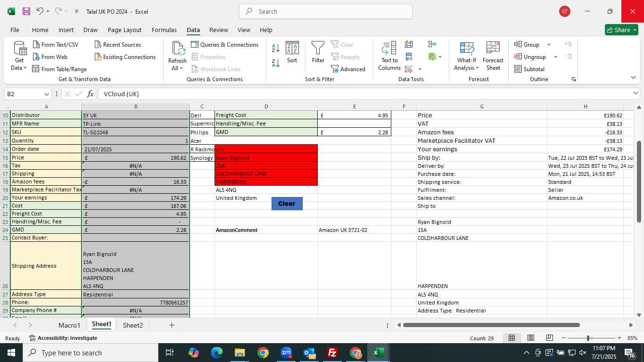Viewport: 644px width, 362px height.
Task: Click Remove Duplicates icon
Action: 409,57
